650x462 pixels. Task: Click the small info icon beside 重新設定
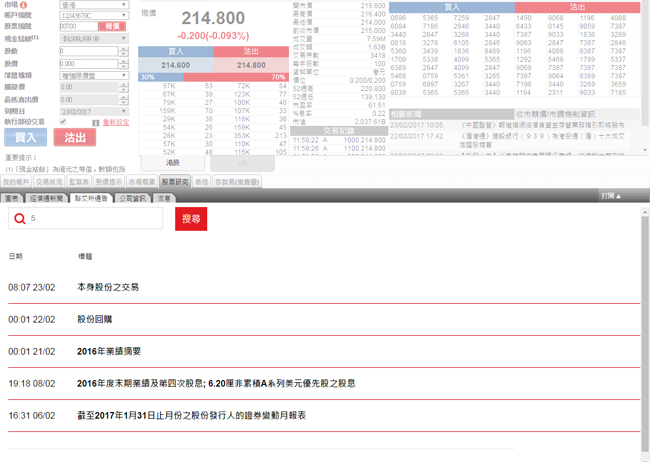[x=96, y=123]
